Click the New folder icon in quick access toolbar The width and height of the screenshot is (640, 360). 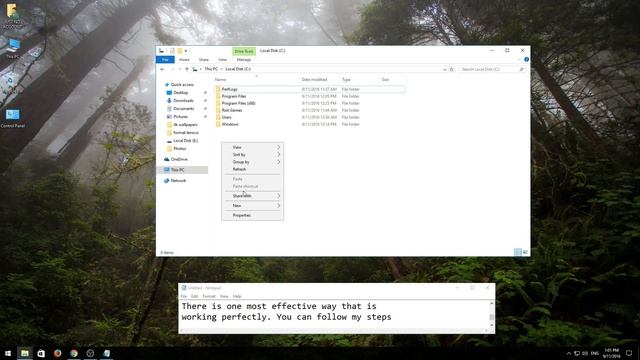click(180, 51)
